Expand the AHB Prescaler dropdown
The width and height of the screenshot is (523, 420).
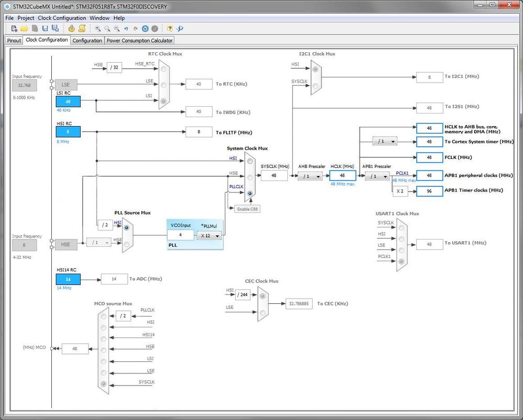[310, 176]
